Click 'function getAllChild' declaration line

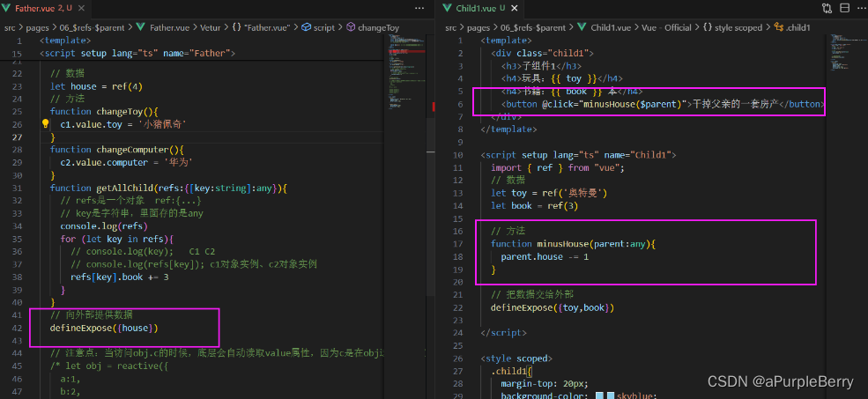pos(169,188)
